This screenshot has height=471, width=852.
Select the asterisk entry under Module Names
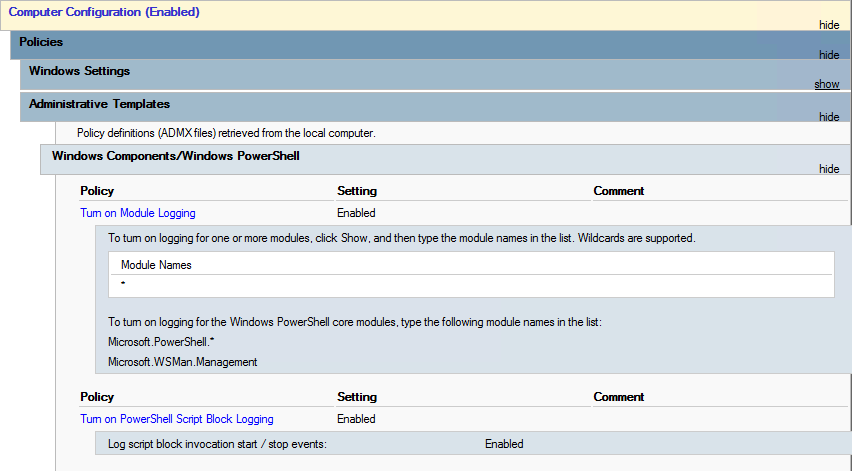[123, 285]
